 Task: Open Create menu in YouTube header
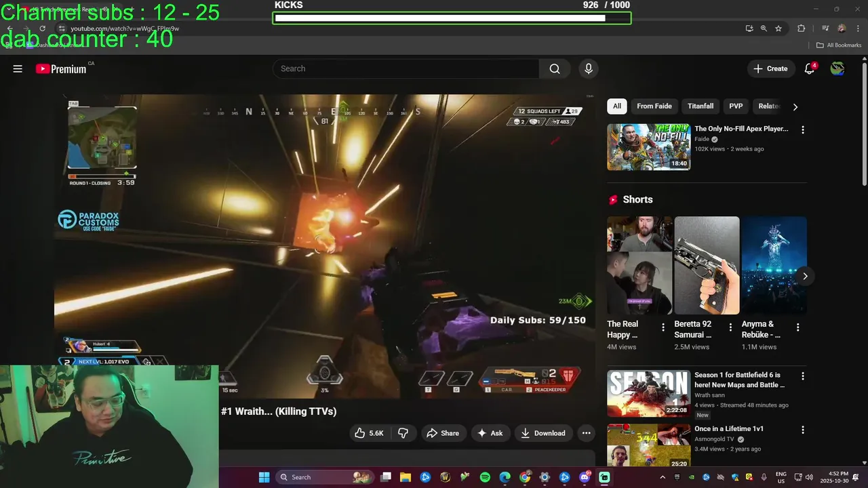click(771, 68)
